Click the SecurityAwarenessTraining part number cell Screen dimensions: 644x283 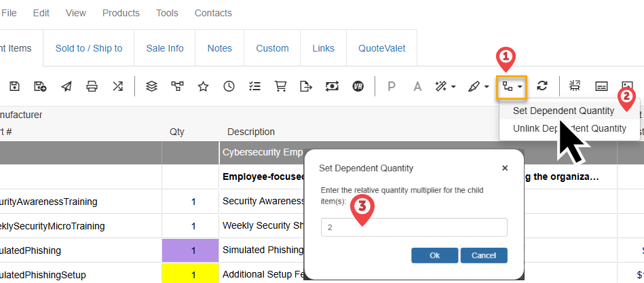click(81, 202)
